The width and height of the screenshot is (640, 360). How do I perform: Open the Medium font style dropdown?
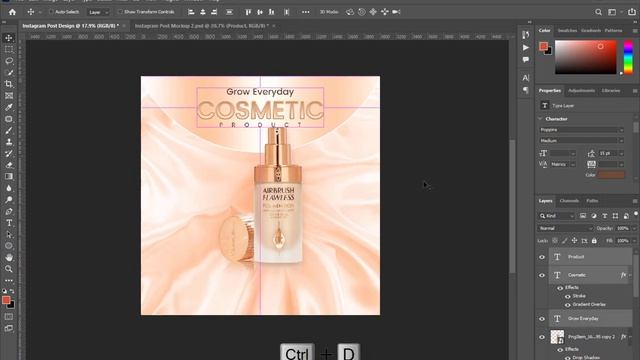[x=581, y=140]
